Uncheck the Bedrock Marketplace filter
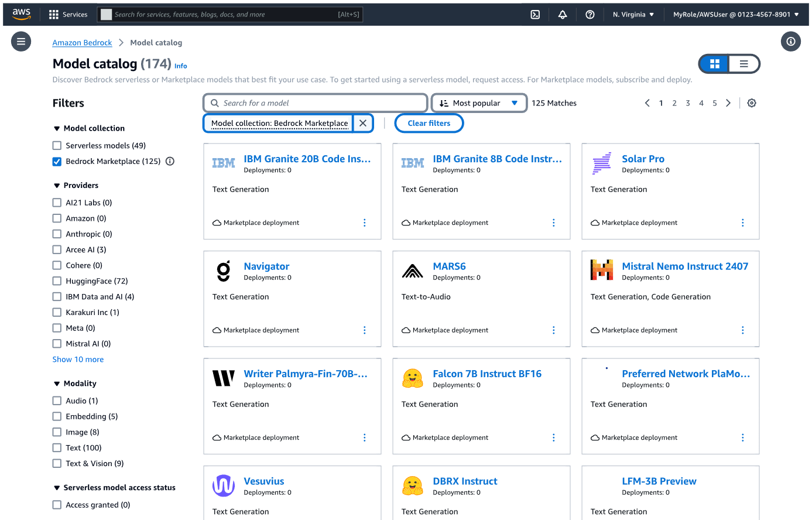 pos(57,161)
